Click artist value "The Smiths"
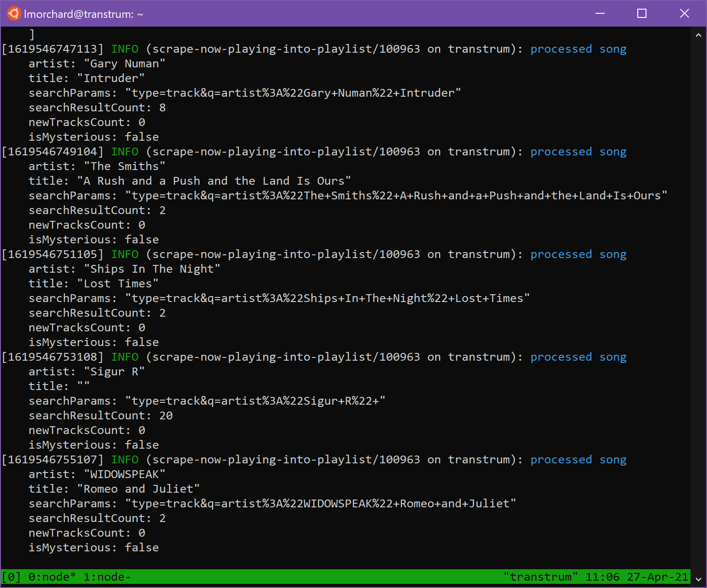This screenshot has width=707, height=588. tap(125, 166)
